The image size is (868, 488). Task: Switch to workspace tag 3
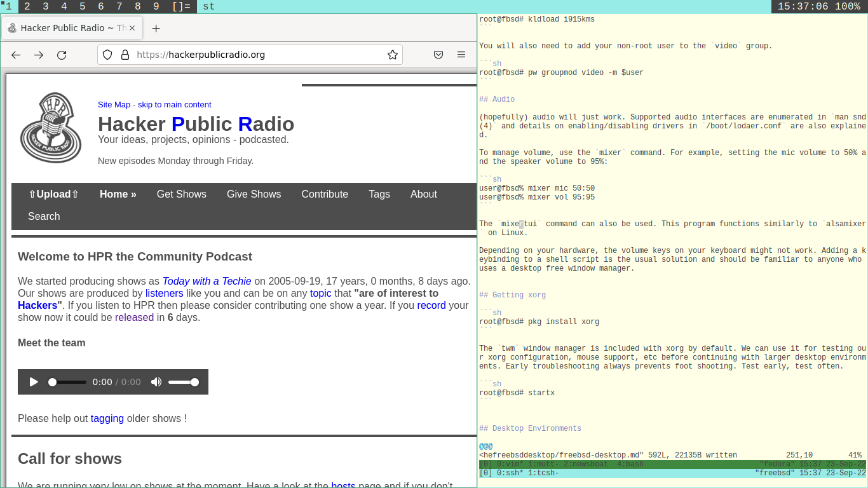pyautogui.click(x=46, y=6)
